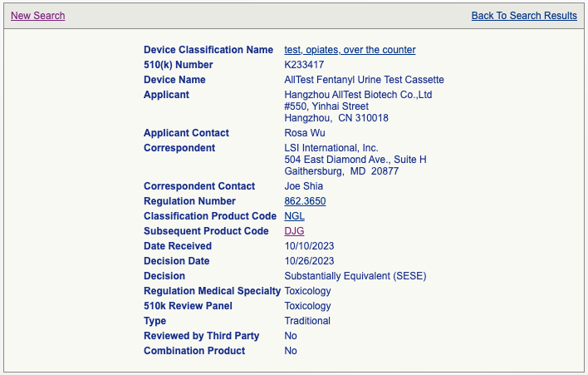Follow the NGL product code link
This screenshot has height=375, width=588.
click(294, 216)
